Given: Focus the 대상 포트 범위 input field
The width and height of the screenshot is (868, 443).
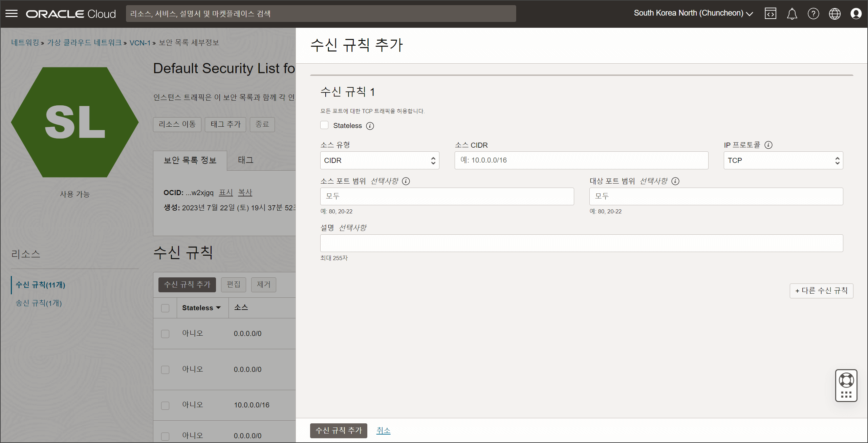Looking at the screenshot, I should 716,196.
